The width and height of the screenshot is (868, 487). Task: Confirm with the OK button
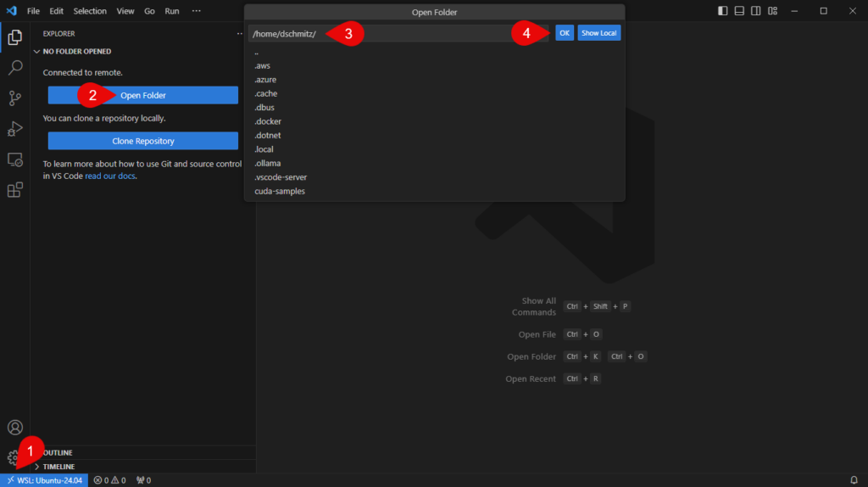click(x=564, y=33)
